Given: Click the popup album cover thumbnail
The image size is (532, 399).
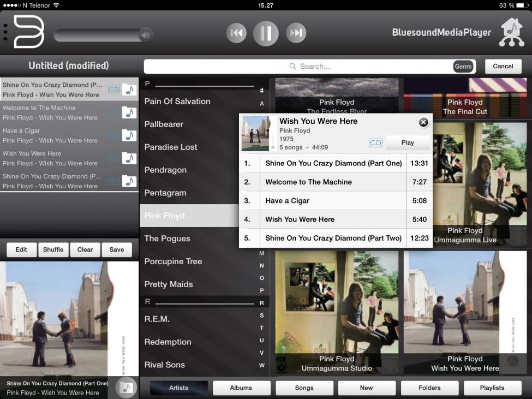Looking at the screenshot, I should [259, 133].
